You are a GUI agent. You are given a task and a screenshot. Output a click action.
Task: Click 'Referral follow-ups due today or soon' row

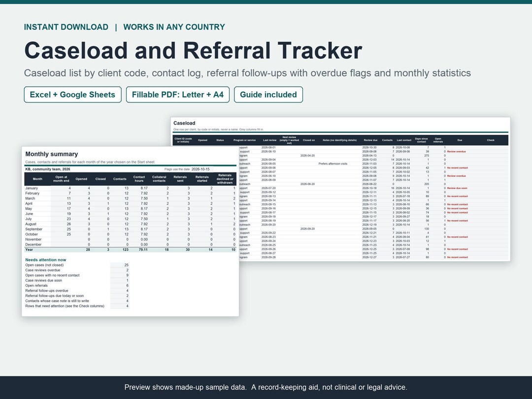pos(77,296)
